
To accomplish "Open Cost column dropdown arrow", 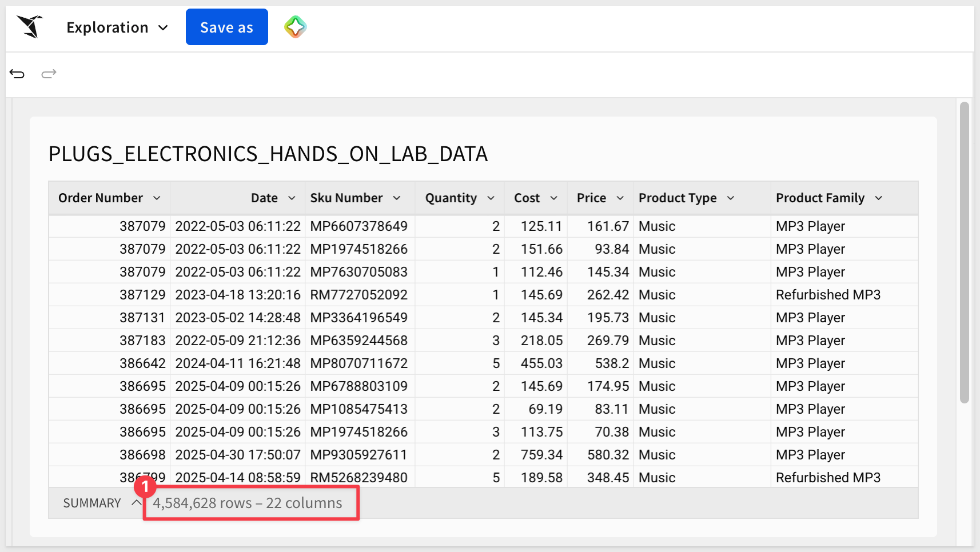I will coord(553,198).
